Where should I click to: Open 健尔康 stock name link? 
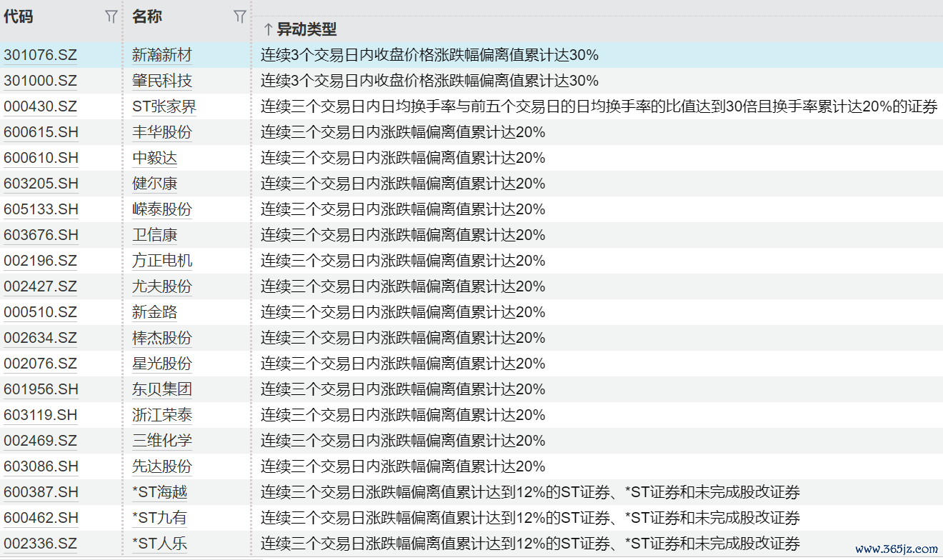click(x=155, y=184)
